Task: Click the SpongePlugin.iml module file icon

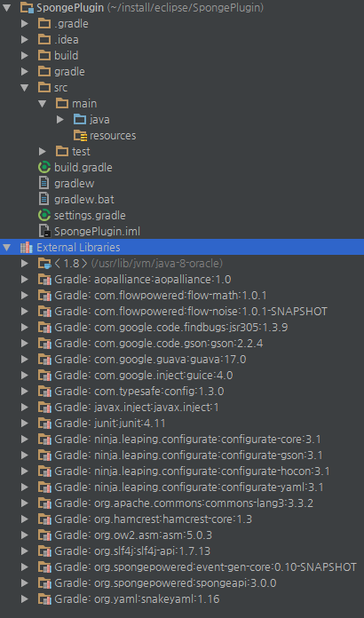Action: point(44,232)
